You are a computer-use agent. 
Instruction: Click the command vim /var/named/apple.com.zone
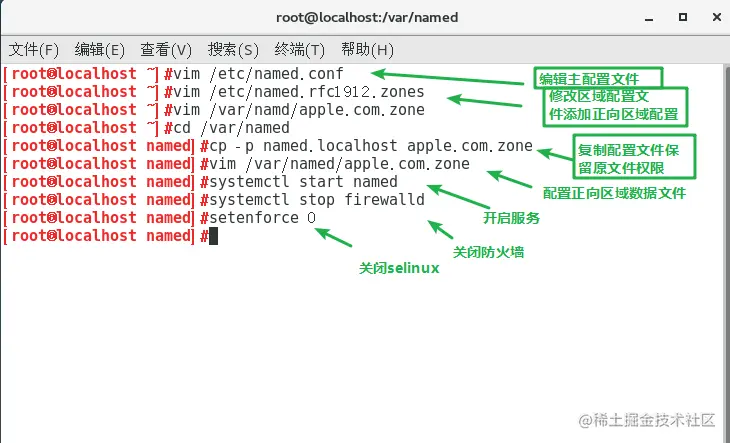point(339,164)
